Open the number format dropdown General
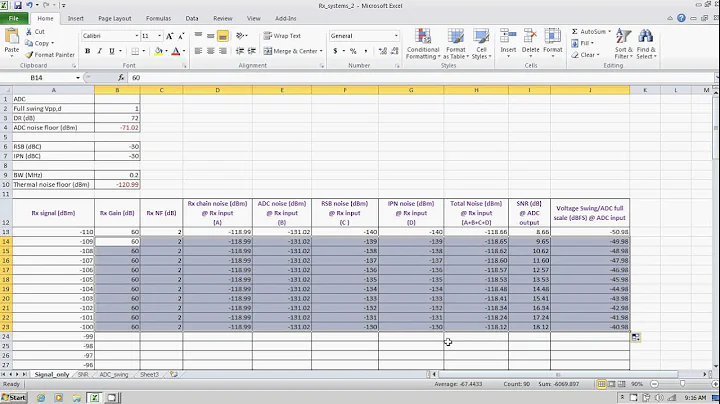720x404 pixels. 396,36
